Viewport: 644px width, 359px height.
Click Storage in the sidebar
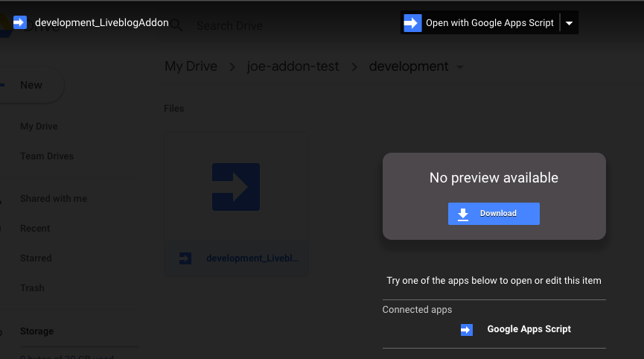(x=36, y=331)
